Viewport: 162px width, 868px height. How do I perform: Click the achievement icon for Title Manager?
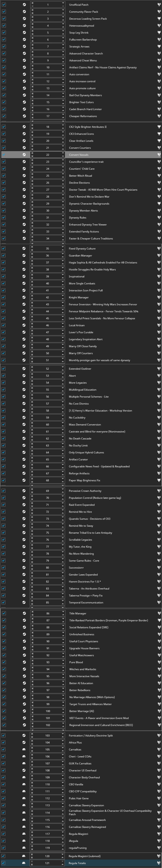click(x=159, y=613)
